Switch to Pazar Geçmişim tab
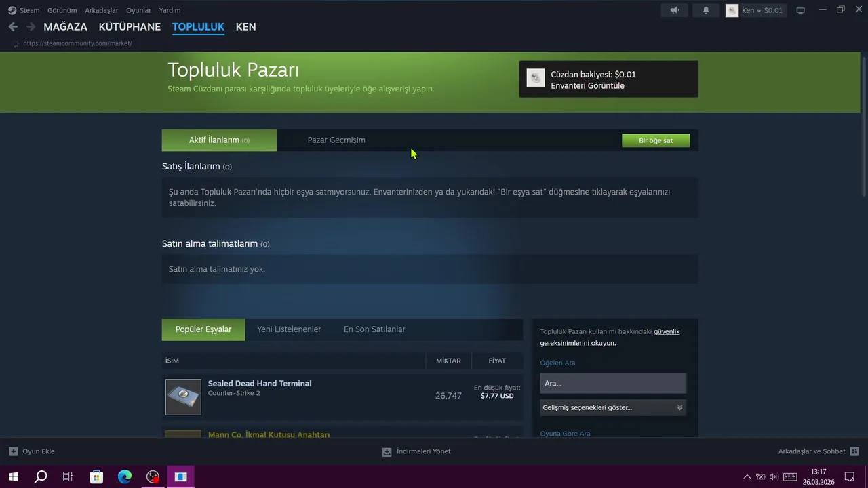Viewport: 868px width, 488px height. 336,140
